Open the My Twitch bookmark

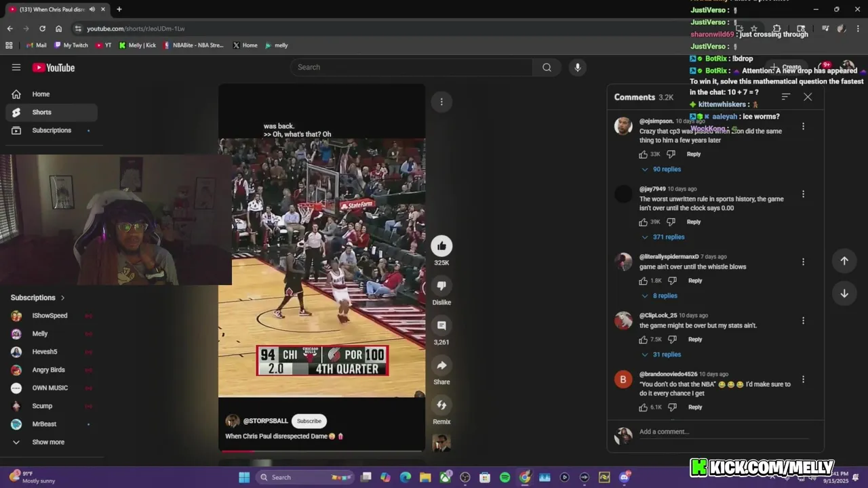click(71, 45)
